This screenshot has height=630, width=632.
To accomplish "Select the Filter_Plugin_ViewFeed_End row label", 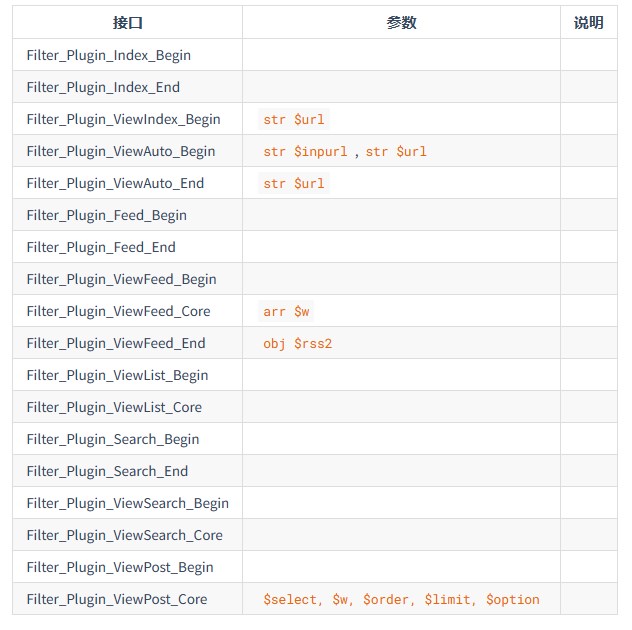I will point(116,343).
